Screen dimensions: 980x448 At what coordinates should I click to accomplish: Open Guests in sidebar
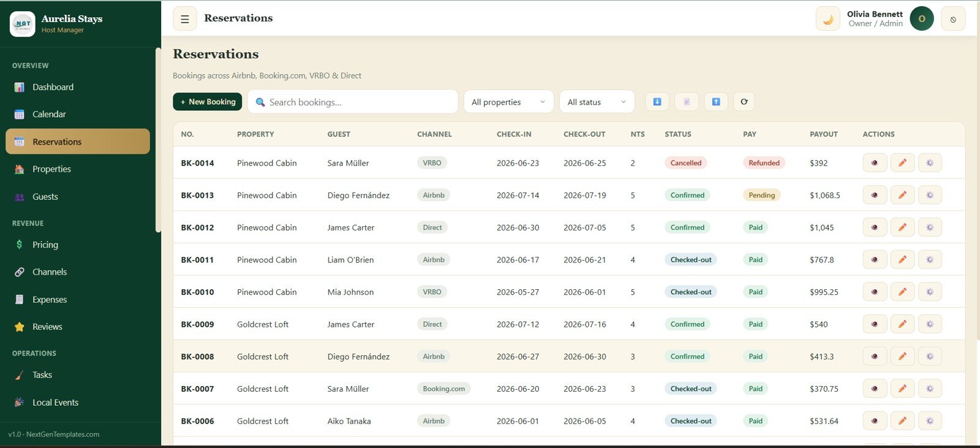click(78, 197)
